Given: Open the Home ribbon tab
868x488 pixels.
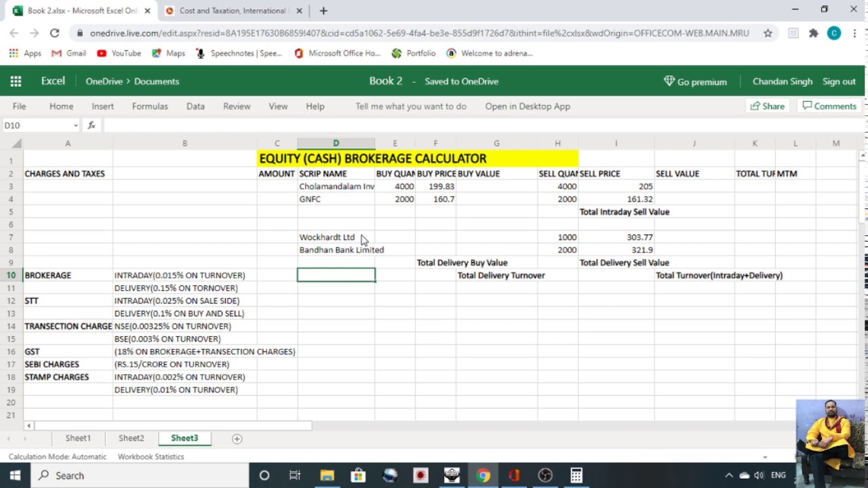Looking at the screenshot, I should 61,106.
